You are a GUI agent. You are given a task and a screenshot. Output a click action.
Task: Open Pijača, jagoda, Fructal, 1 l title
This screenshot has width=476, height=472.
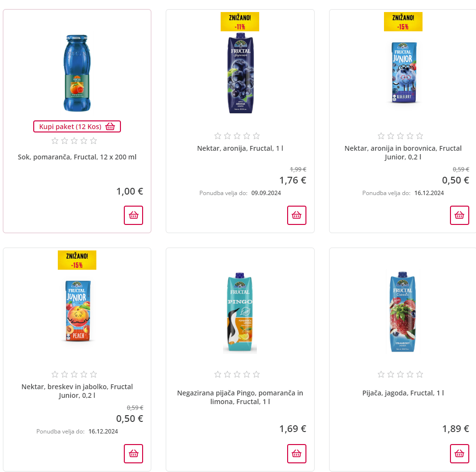(403, 393)
